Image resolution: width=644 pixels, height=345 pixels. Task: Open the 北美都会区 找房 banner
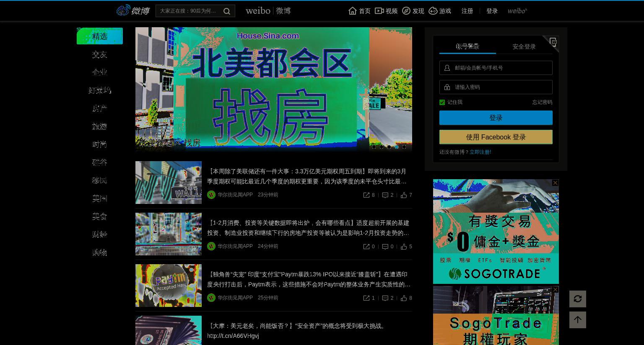pyautogui.click(x=274, y=89)
